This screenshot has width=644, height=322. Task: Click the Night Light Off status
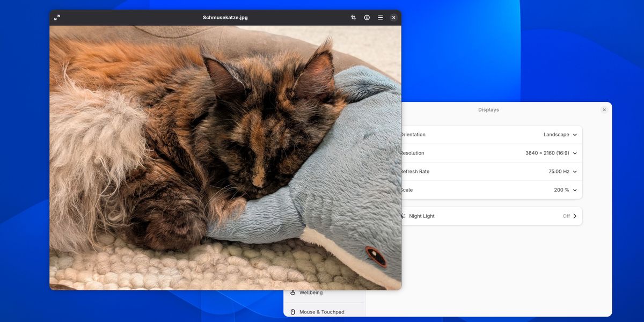(x=566, y=216)
